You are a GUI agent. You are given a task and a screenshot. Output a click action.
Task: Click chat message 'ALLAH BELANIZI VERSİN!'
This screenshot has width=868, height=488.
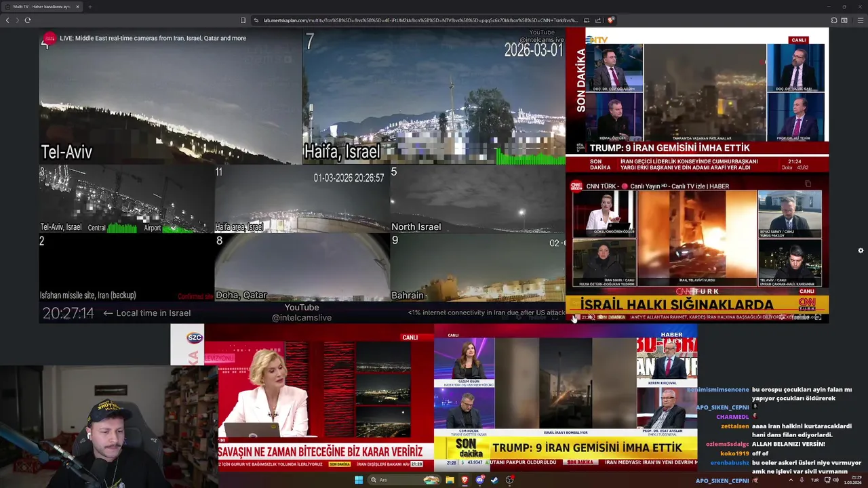[x=789, y=444]
